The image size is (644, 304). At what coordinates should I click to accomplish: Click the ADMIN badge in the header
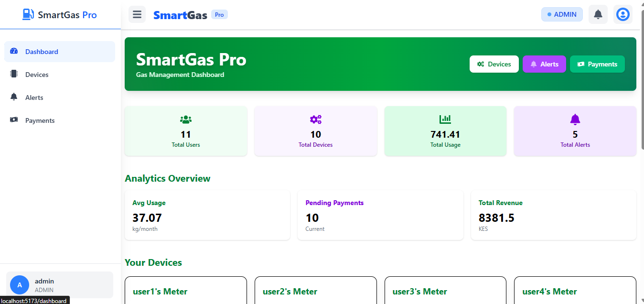point(562,14)
